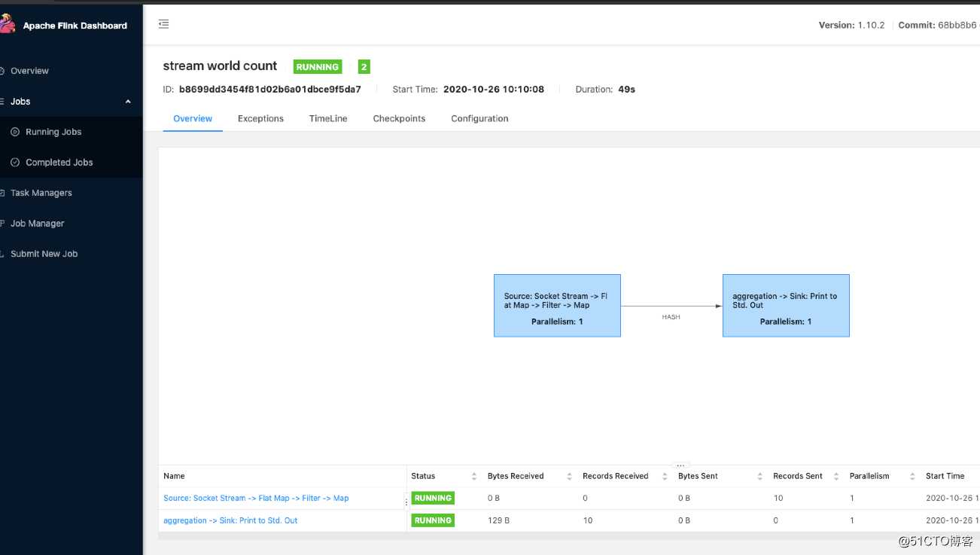Screen dimensions: 980x555
Task: Switch to the TimeLine tab
Action: (x=328, y=118)
